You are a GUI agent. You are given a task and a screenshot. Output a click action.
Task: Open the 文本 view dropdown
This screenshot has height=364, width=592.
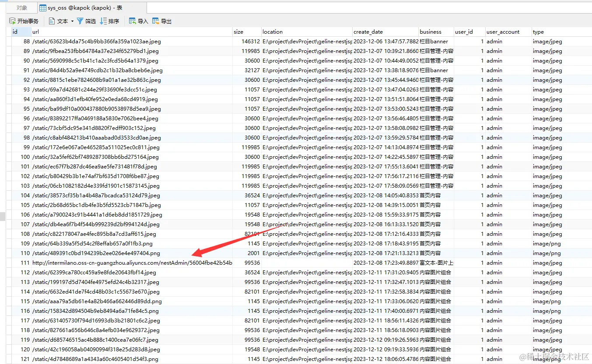[x=61, y=21]
